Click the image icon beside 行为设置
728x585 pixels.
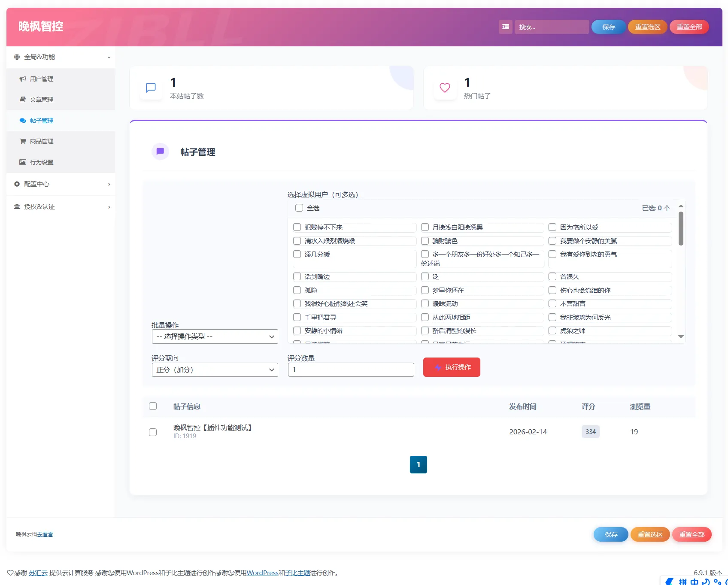coord(23,162)
